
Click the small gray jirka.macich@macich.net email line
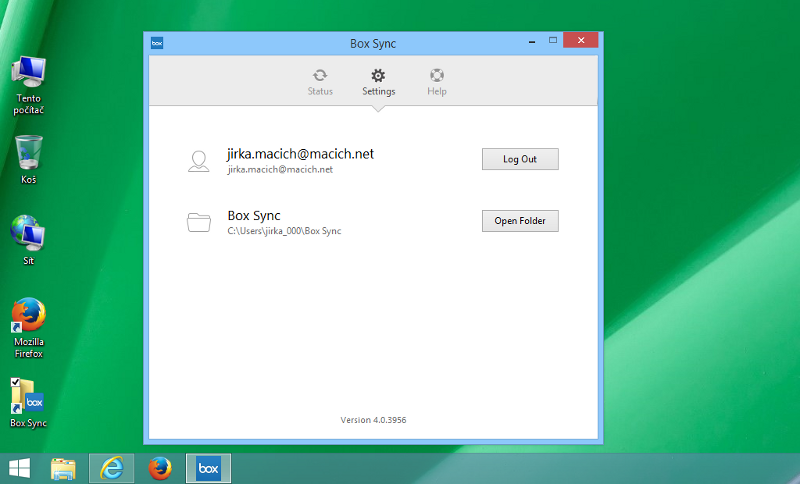(x=280, y=169)
